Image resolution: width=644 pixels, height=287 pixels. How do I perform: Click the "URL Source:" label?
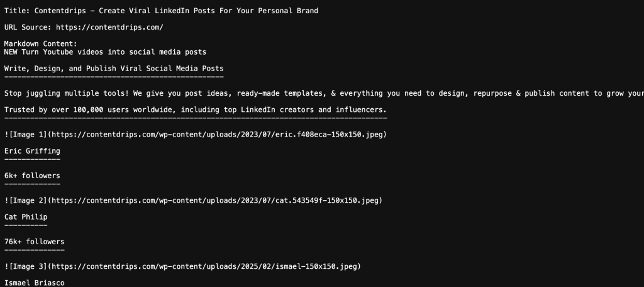(x=28, y=28)
